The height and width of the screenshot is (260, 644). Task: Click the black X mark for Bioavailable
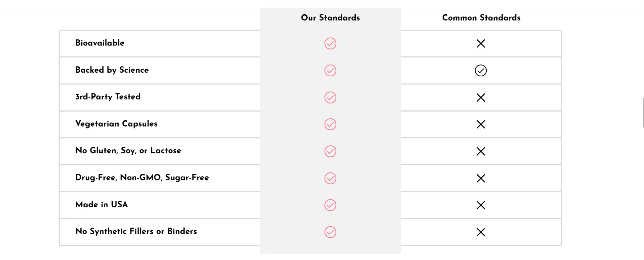(481, 44)
